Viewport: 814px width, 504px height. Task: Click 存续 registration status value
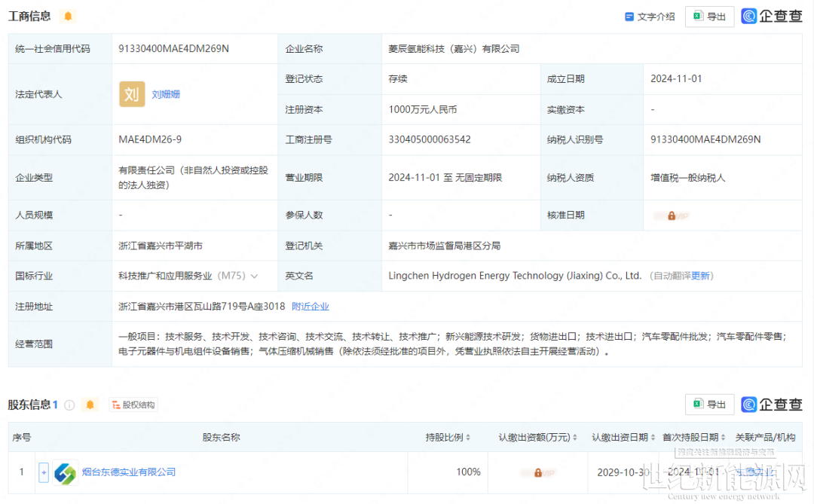point(398,78)
